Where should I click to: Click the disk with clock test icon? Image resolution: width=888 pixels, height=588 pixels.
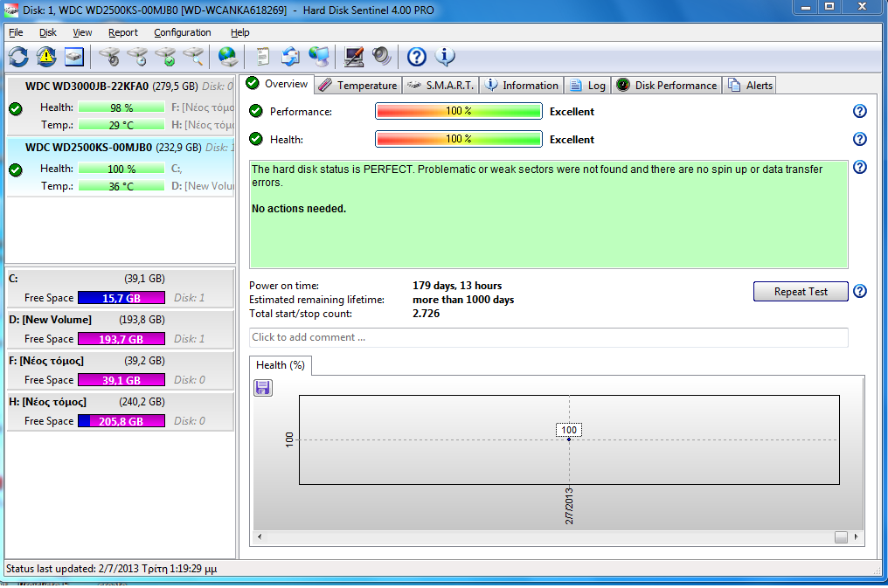click(137, 57)
